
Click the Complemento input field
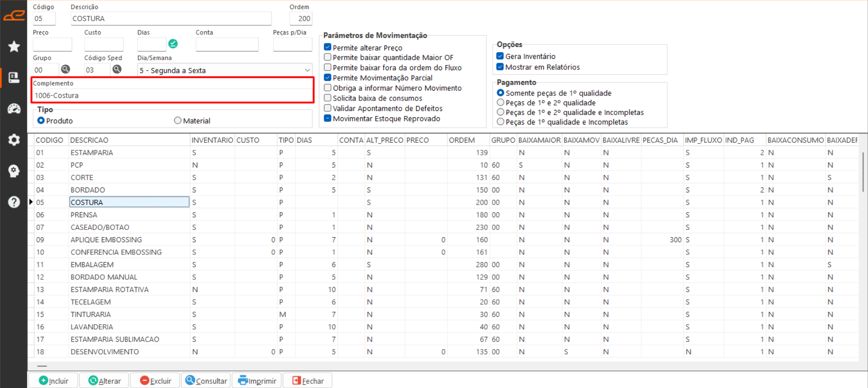[173, 96]
